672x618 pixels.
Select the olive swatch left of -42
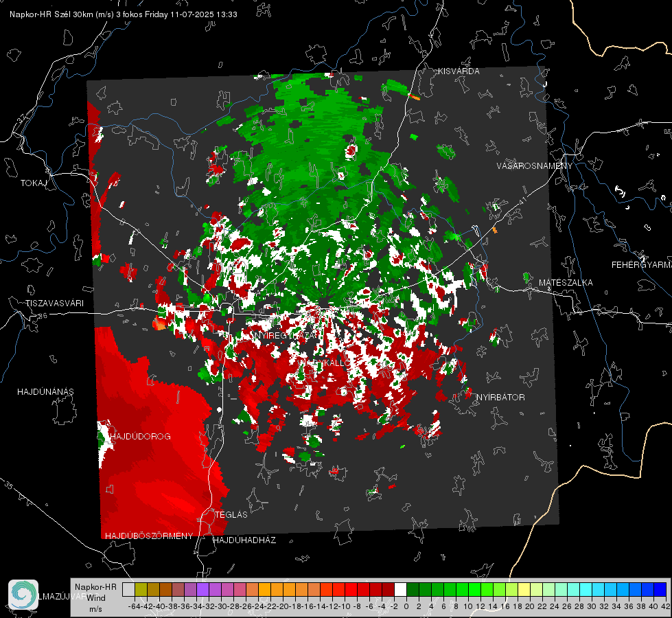point(141,590)
